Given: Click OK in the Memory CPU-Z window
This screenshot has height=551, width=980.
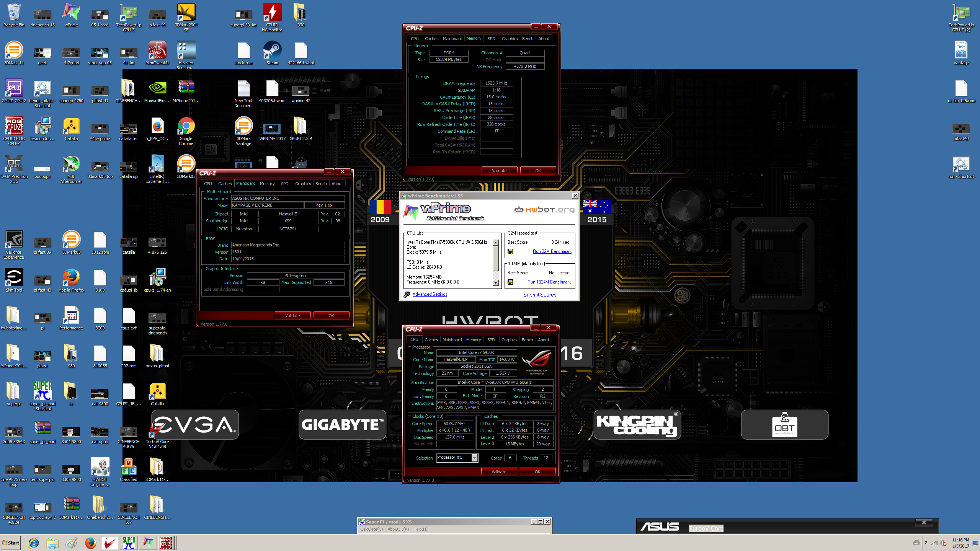Looking at the screenshot, I should 538,171.
